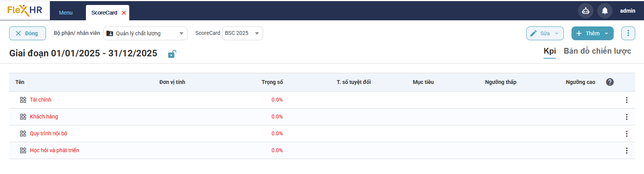Open the notifications bell
Viewport: 644px width, 174px height.
click(x=604, y=11)
